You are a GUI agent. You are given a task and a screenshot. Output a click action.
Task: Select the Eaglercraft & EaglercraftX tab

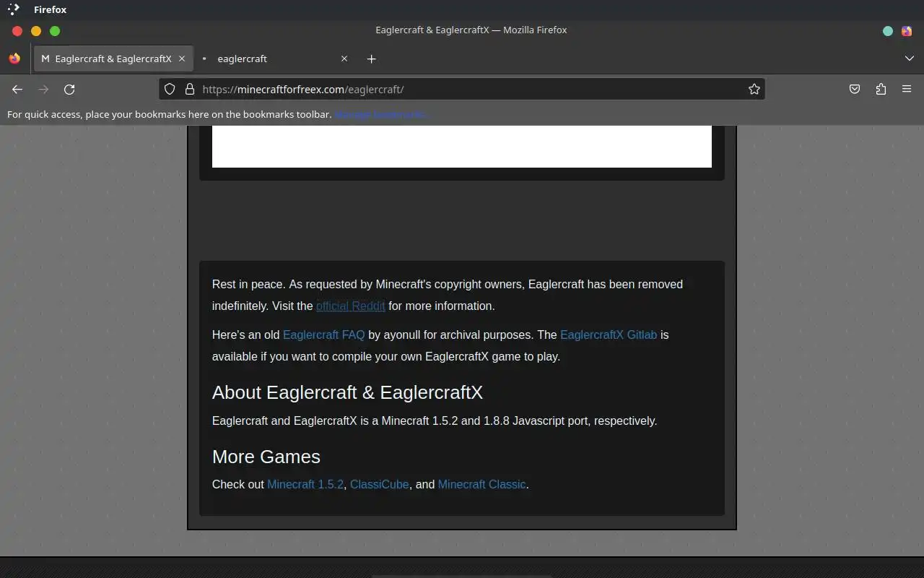point(113,59)
